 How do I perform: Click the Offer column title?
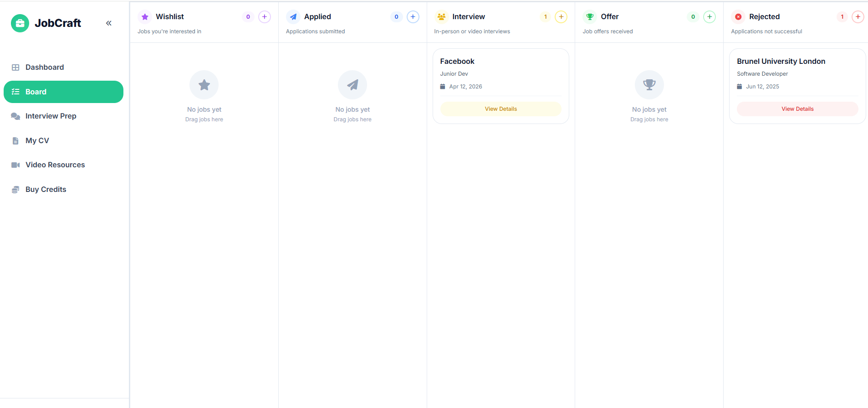click(610, 16)
